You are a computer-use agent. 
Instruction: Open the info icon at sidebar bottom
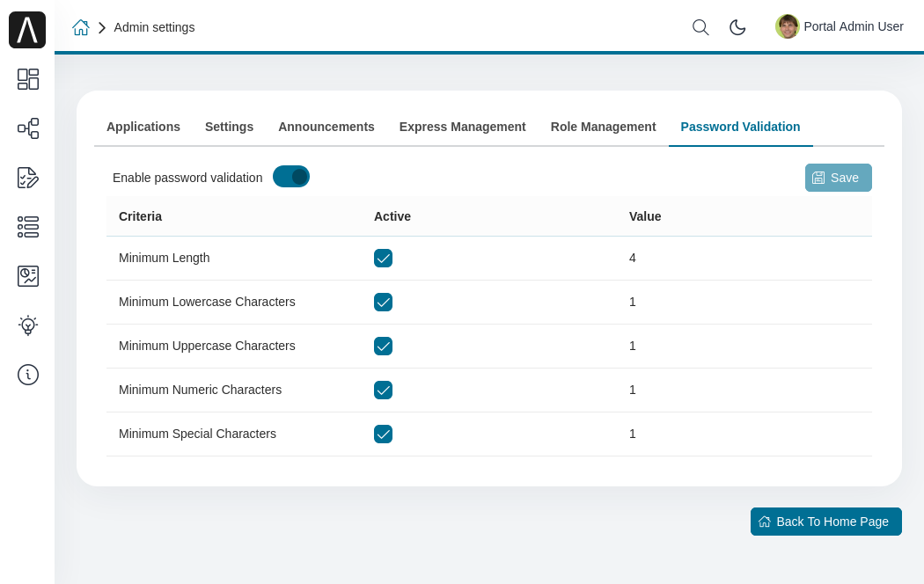[x=27, y=374]
